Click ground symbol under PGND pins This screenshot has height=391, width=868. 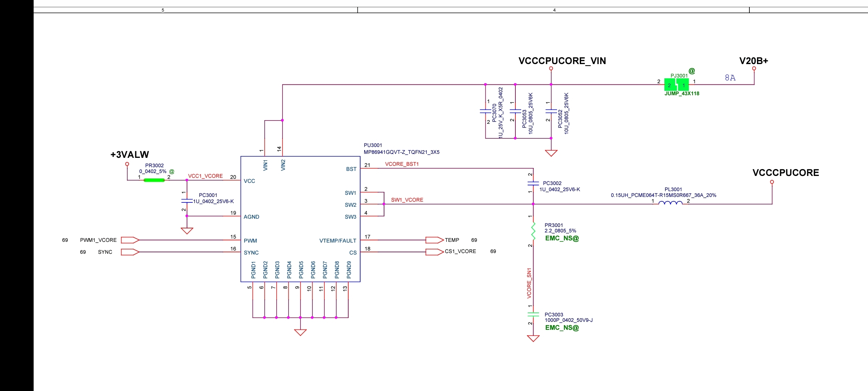[x=300, y=332]
